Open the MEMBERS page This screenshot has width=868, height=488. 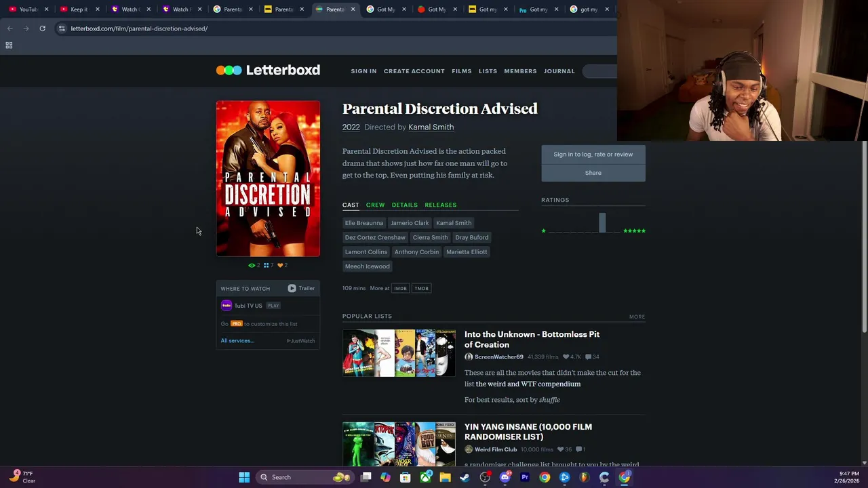tap(520, 71)
